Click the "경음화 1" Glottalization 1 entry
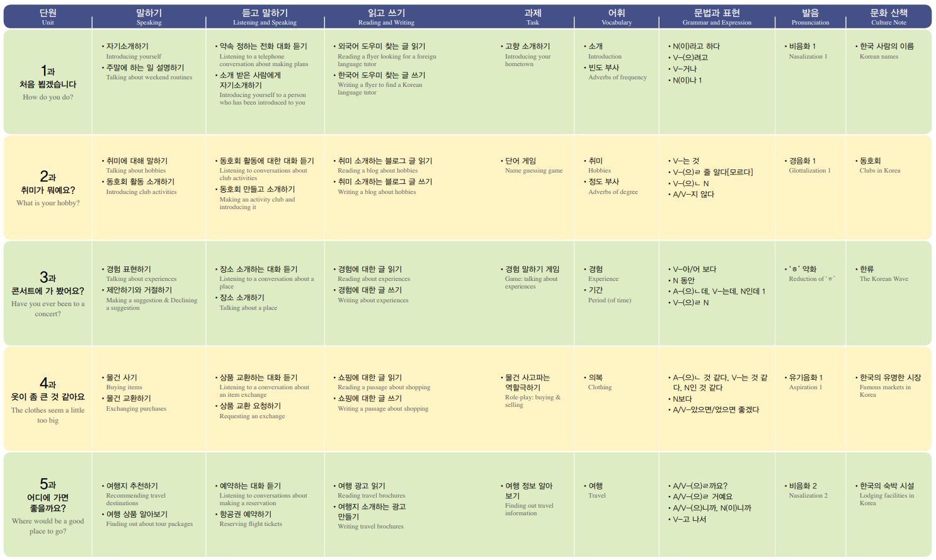Image resolution: width=936 pixels, height=560 pixels. [x=802, y=161]
